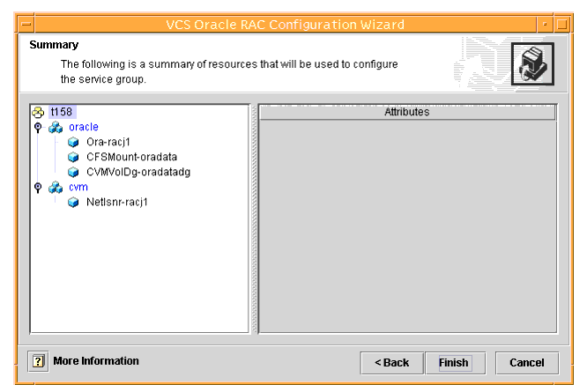Collapse the oracle group tree node
The image size is (587, 392).
pos(38,127)
